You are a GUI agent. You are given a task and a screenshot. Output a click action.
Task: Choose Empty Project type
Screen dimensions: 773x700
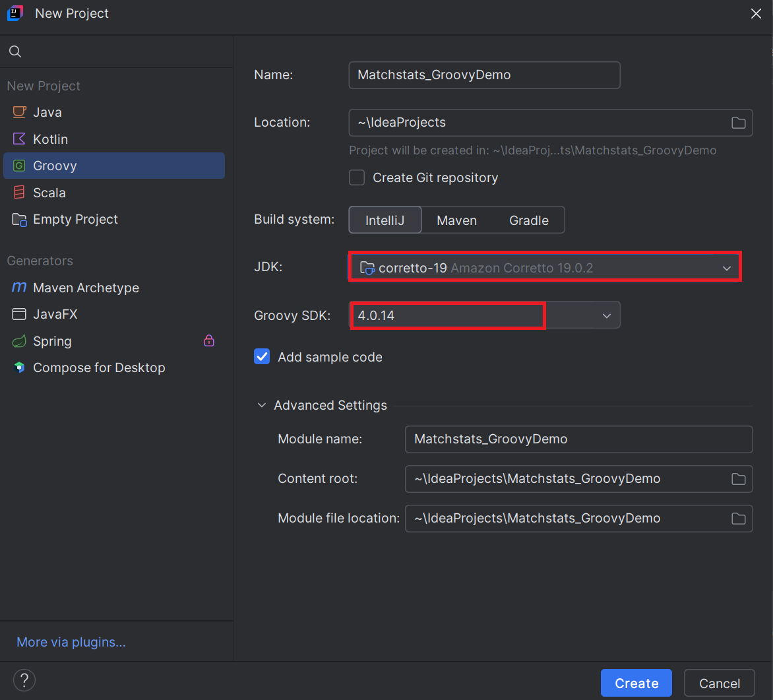click(114, 220)
